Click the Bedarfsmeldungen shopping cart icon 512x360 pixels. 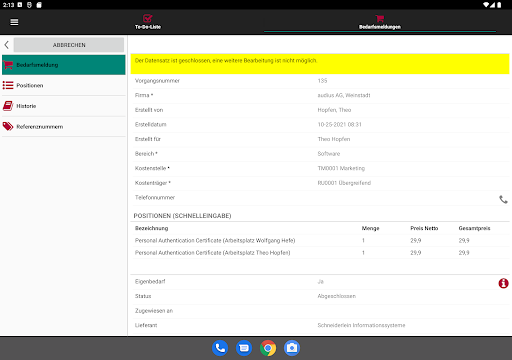click(x=379, y=18)
